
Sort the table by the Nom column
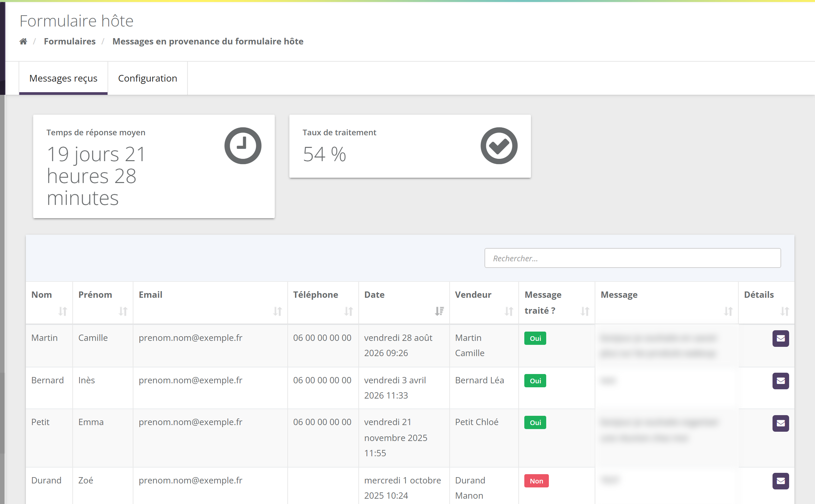[x=49, y=303]
